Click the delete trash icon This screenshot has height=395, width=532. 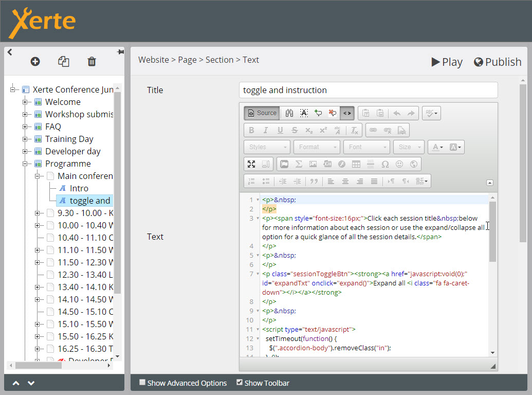coord(91,61)
